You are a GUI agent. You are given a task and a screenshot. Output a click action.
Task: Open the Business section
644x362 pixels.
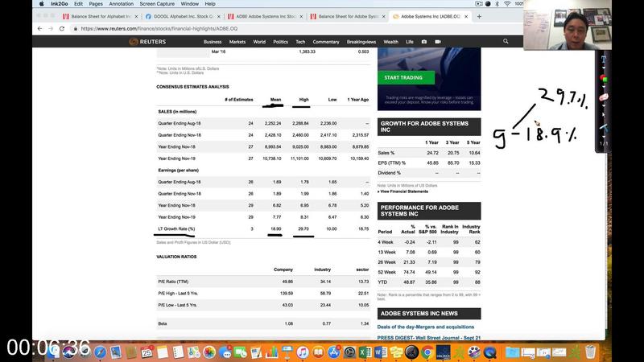click(213, 42)
